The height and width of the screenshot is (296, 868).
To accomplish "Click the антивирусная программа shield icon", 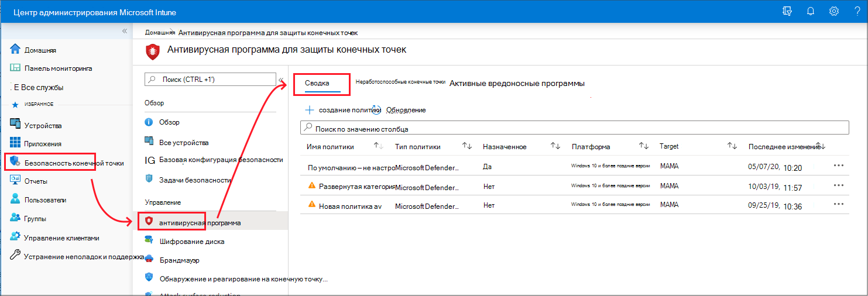I will tap(149, 221).
